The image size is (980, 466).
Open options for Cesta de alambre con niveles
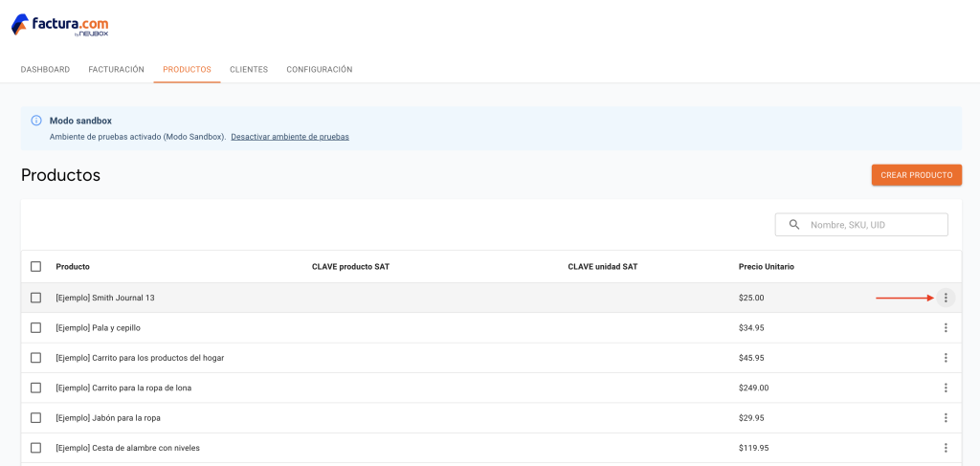click(946, 448)
